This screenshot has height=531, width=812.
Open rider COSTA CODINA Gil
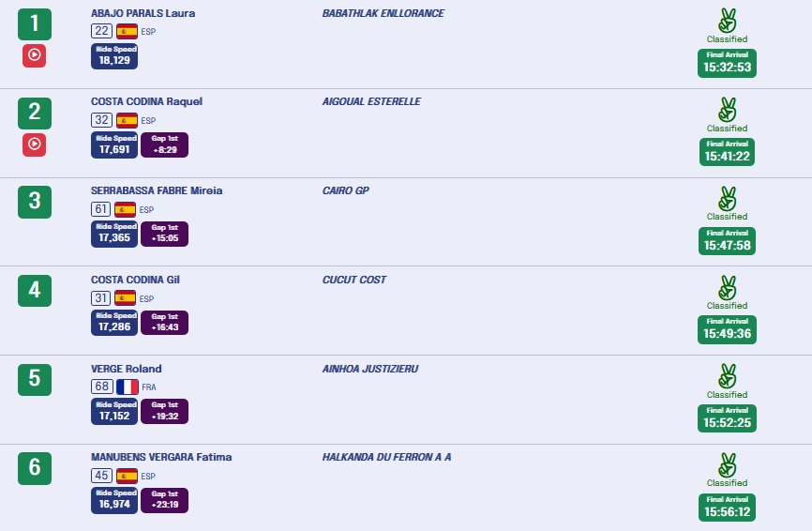[x=135, y=280]
